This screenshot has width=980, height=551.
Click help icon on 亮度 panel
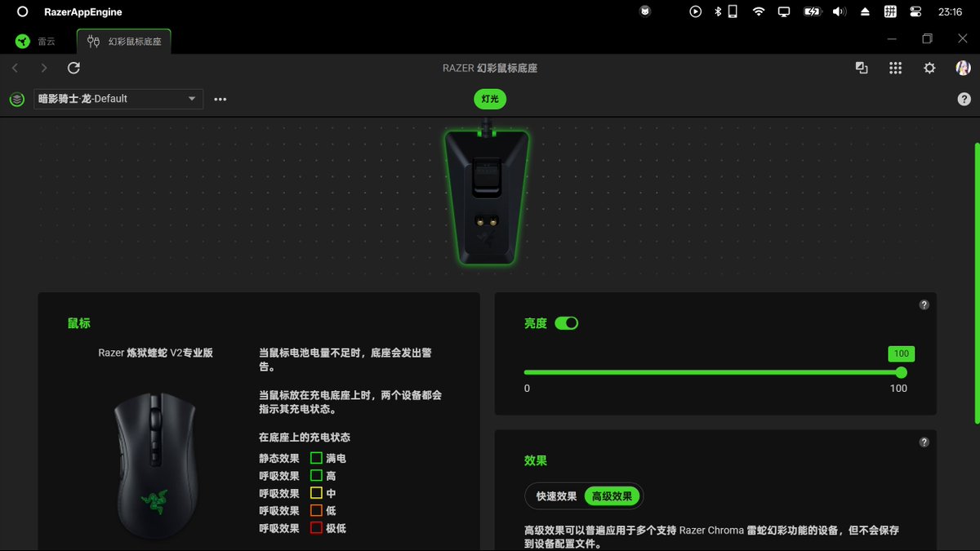(924, 305)
